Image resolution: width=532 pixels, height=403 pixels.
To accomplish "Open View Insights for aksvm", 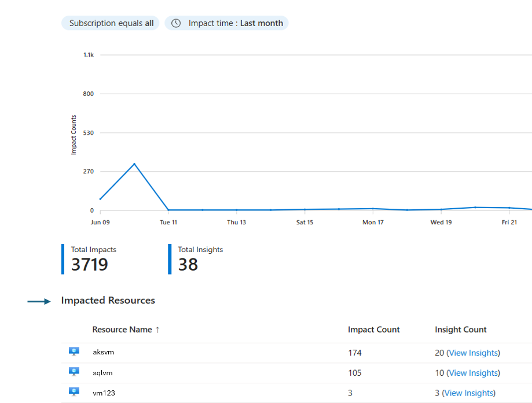I will (473, 352).
